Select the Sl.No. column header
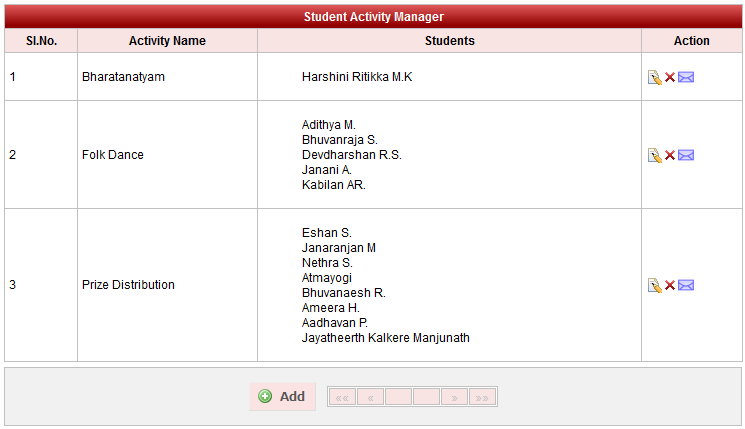The image size is (745, 429). tap(41, 41)
